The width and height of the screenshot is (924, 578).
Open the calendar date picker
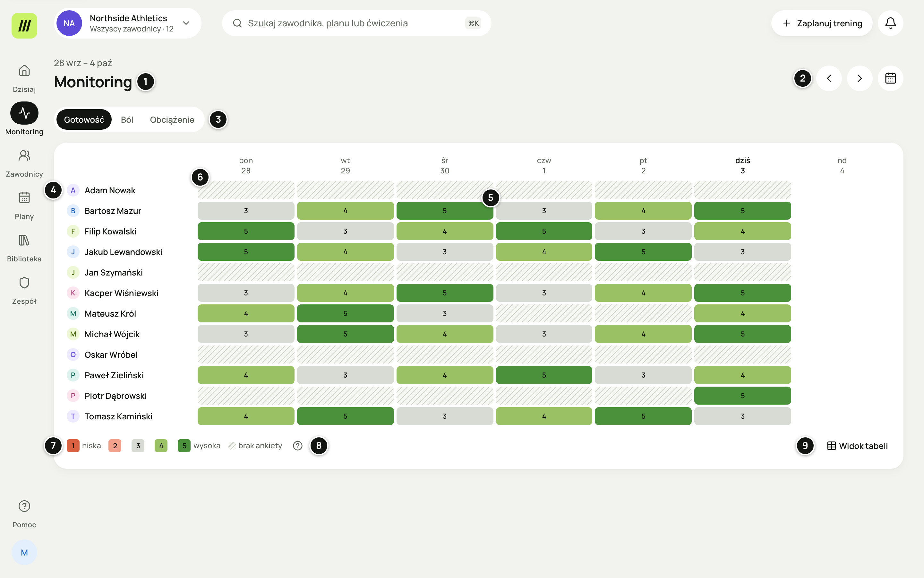[x=890, y=78]
